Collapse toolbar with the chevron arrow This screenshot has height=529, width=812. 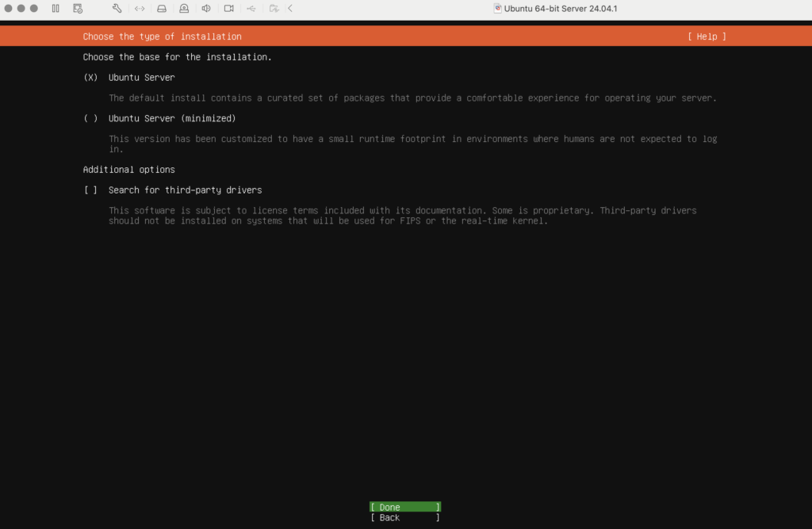coord(290,9)
